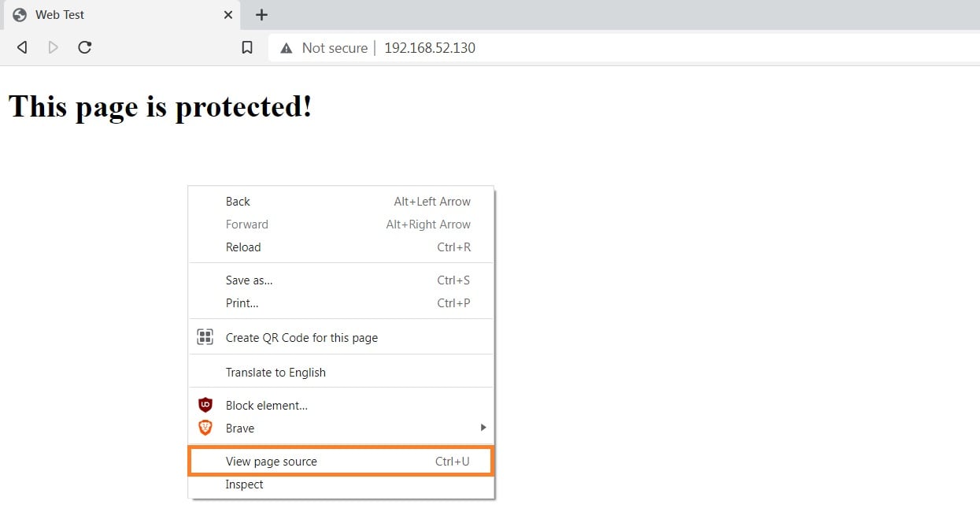Select Block element... menu entry
This screenshot has height=527, width=980.
click(341, 405)
